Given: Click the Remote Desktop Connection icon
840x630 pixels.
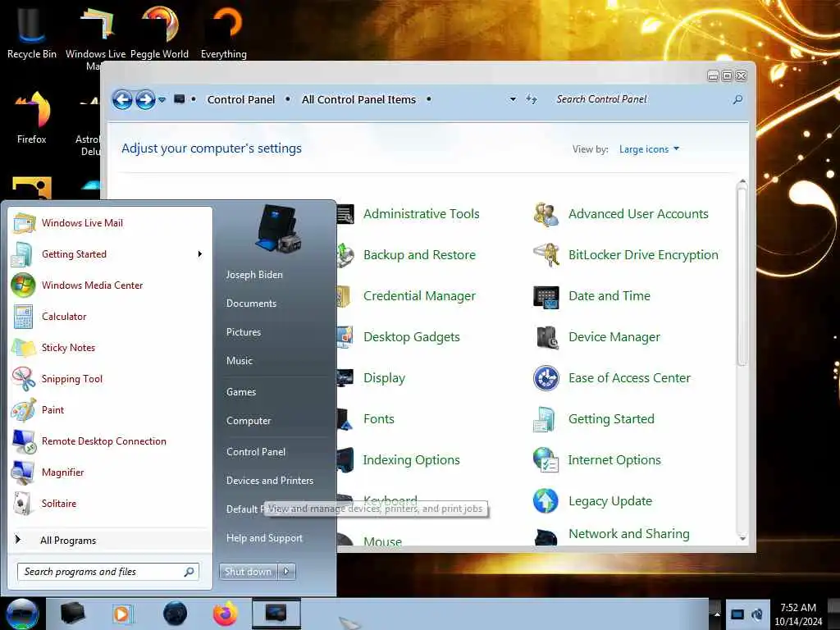Looking at the screenshot, I should pos(24,441).
